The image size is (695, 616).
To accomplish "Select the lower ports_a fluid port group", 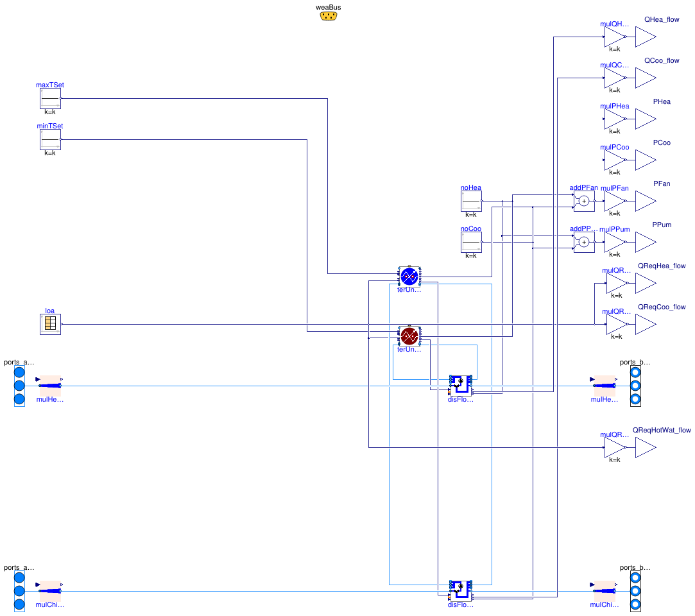I will pos(19,591).
